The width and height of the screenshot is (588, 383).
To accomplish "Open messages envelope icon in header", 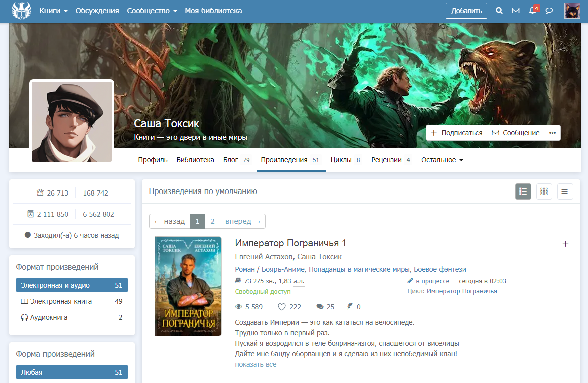I will pyautogui.click(x=515, y=11).
